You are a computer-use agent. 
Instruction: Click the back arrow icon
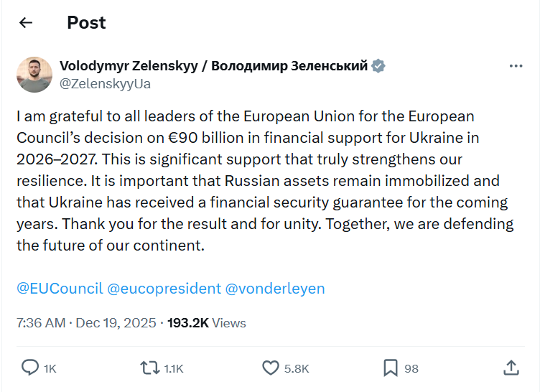(26, 22)
